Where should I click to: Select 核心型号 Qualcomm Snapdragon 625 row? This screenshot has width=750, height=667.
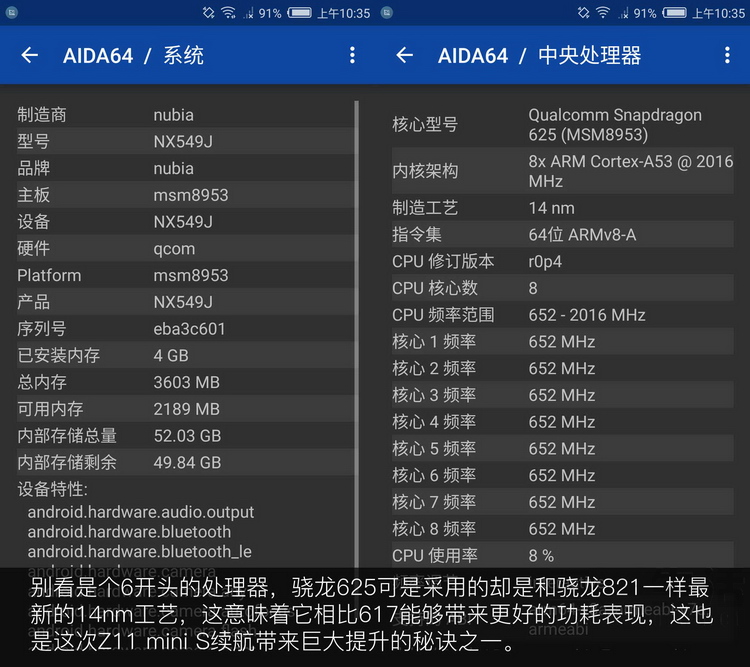click(562, 125)
